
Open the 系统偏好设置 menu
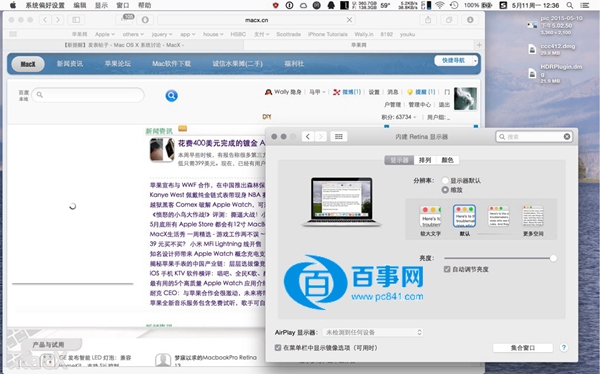[x=45, y=5]
